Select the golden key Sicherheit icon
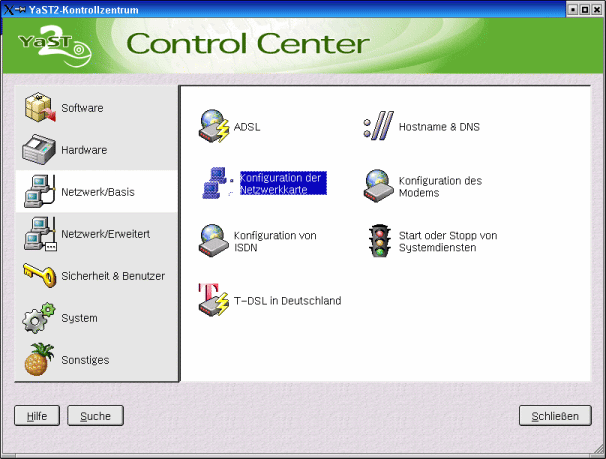The image size is (606, 459). (x=39, y=275)
